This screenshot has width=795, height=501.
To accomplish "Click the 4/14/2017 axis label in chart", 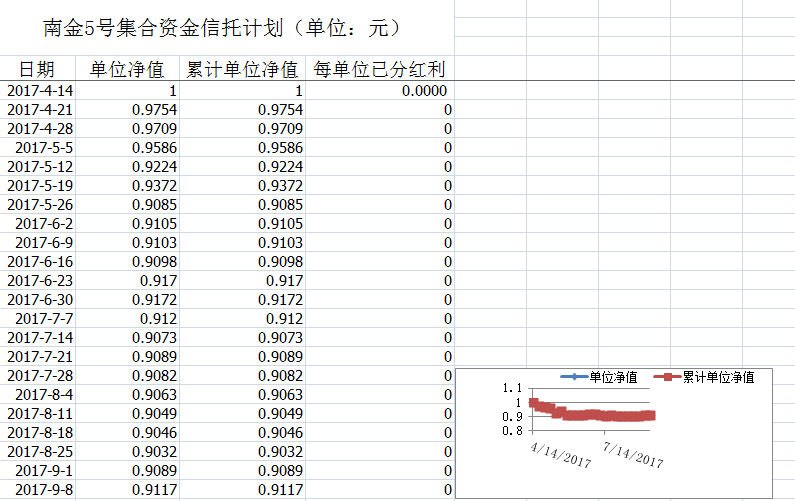I will coord(560,449).
